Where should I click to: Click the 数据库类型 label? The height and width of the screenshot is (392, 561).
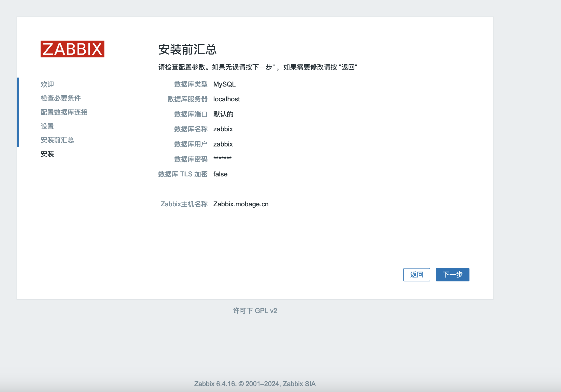pyautogui.click(x=191, y=84)
